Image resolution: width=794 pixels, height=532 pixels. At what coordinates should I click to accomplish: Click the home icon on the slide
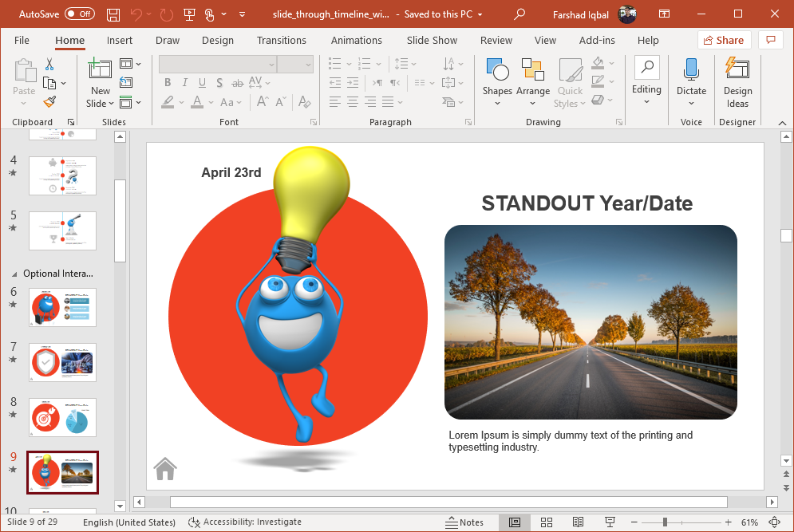[165, 469]
